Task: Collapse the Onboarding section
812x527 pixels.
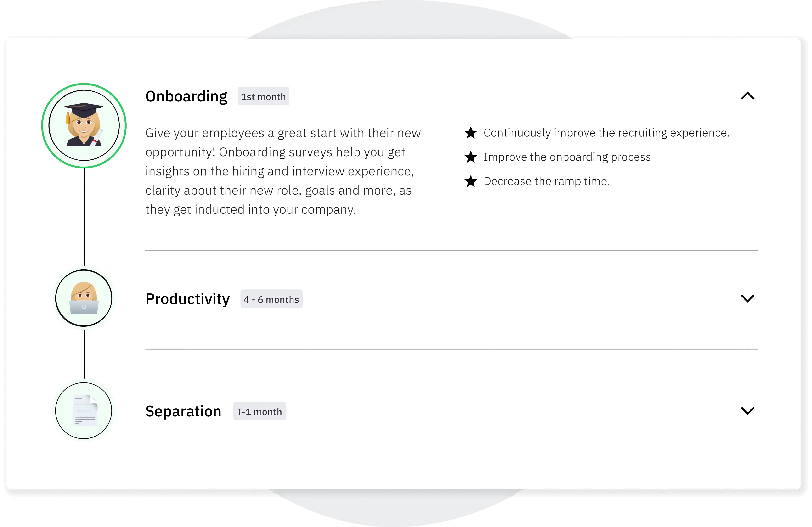Action: tap(748, 96)
